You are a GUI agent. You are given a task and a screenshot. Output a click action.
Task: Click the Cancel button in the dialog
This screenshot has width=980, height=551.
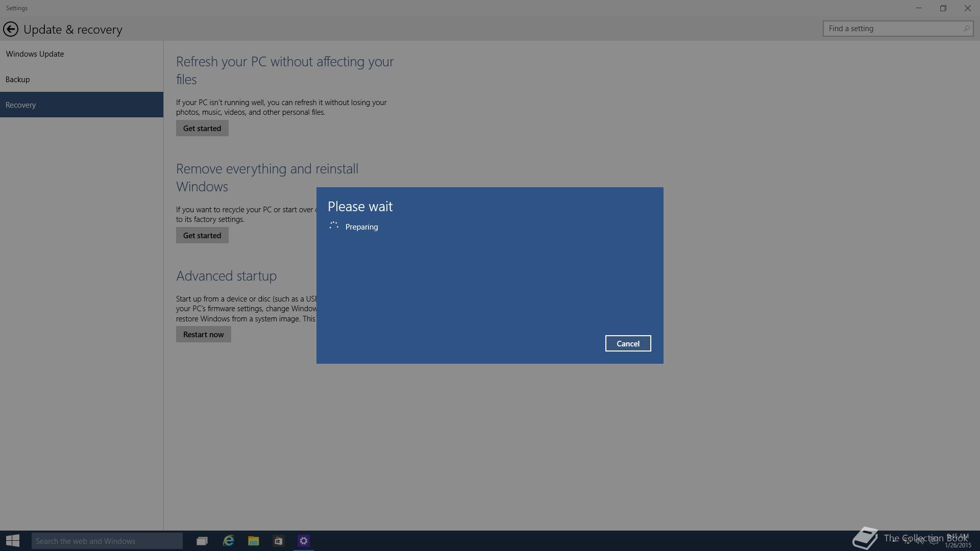(628, 343)
